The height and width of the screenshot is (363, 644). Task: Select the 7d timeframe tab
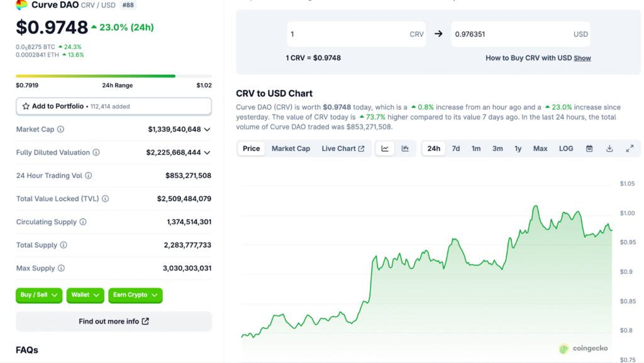point(455,148)
